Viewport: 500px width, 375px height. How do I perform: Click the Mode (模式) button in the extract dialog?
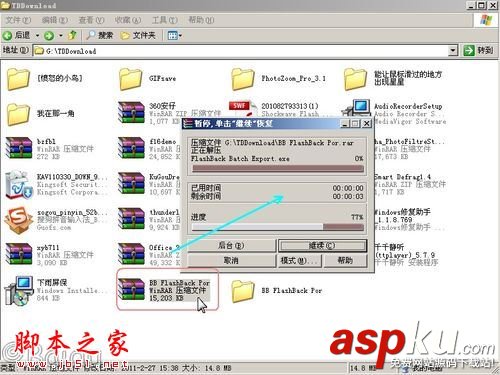300,260
